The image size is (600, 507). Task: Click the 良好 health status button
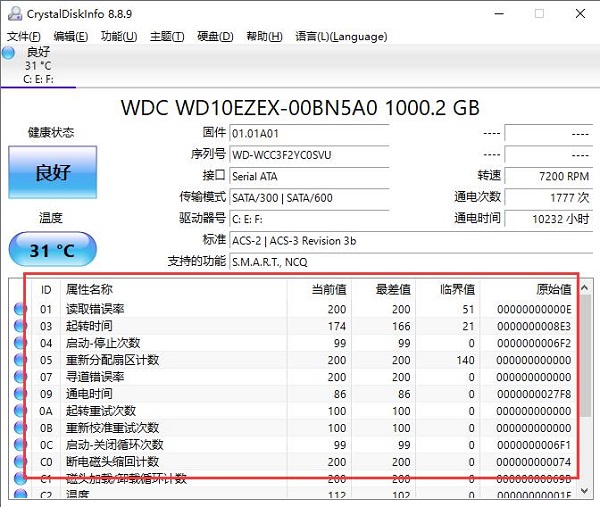coord(52,172)
